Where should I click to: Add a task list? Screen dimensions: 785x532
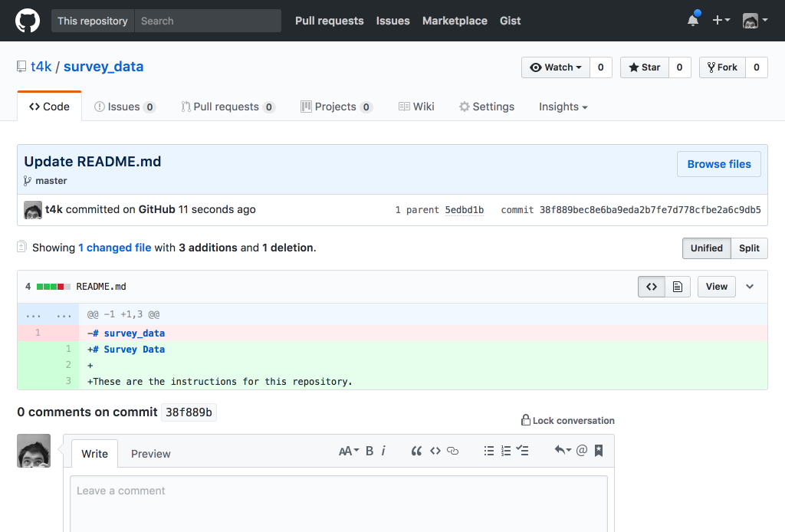pyautogui.click(x=523, y=451)
